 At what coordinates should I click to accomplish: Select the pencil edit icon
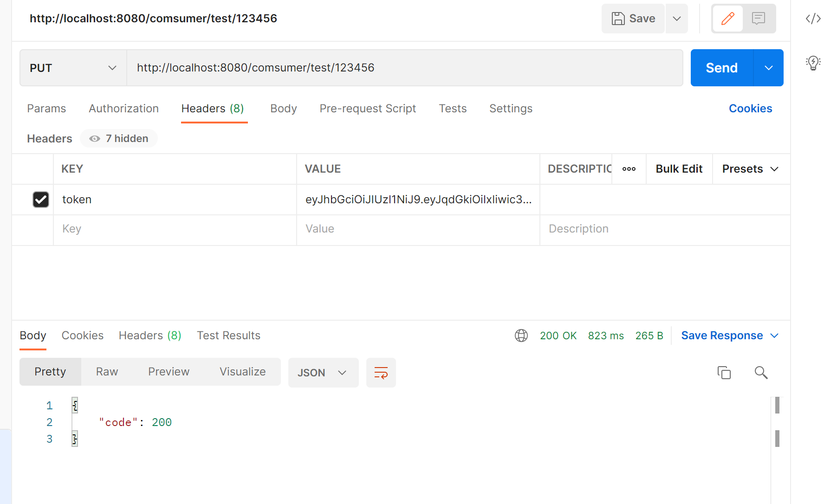[x=727, y=19]
